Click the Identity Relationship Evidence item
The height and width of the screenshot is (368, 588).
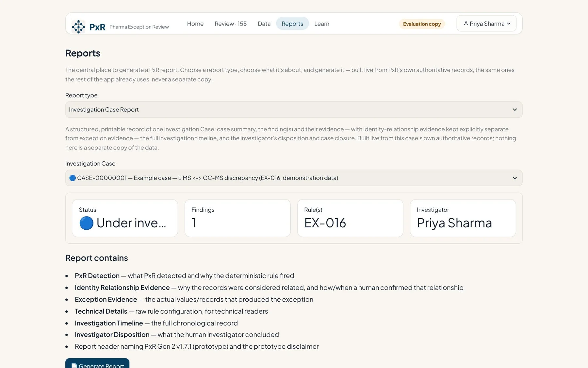269,288
